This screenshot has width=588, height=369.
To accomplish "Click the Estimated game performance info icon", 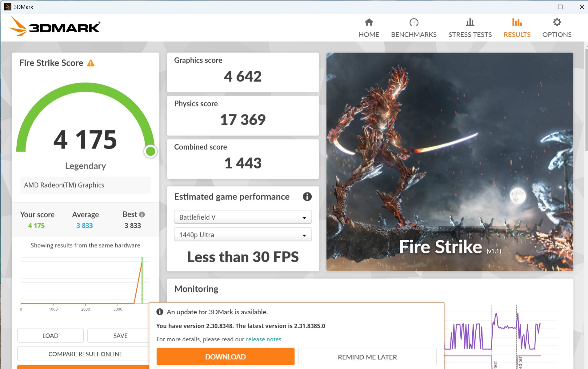I will (x=307, y=196).
